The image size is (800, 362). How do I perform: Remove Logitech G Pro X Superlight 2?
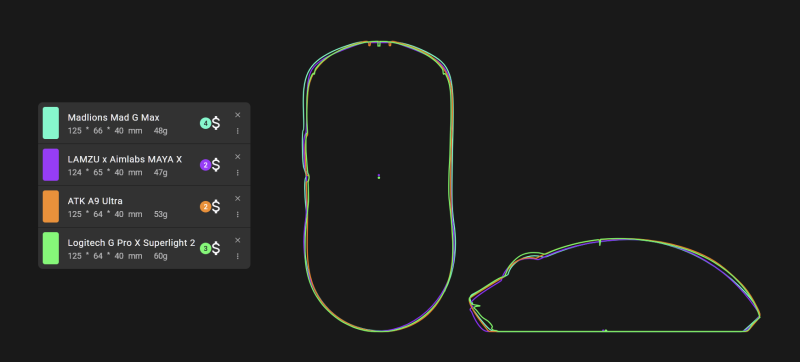click(237, 241)
